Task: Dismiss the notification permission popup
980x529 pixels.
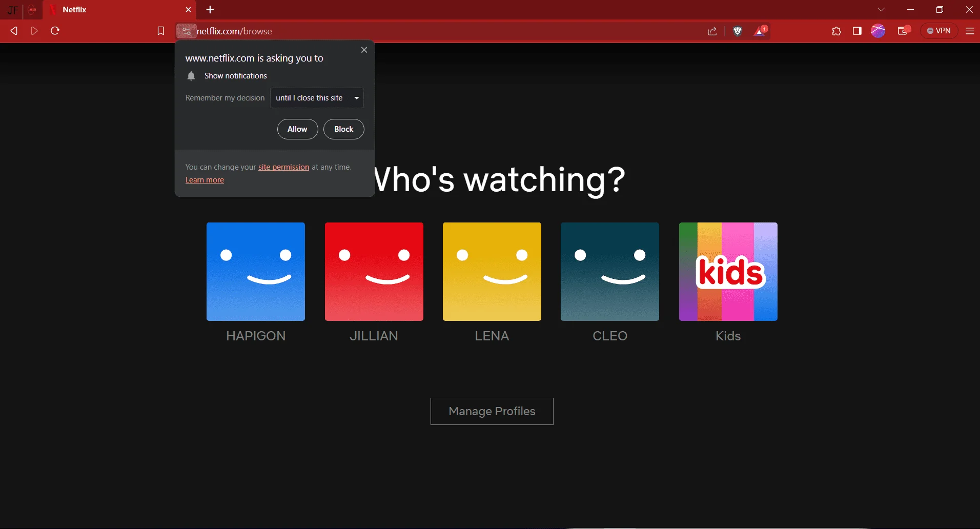Action: (x=364, y=50)
